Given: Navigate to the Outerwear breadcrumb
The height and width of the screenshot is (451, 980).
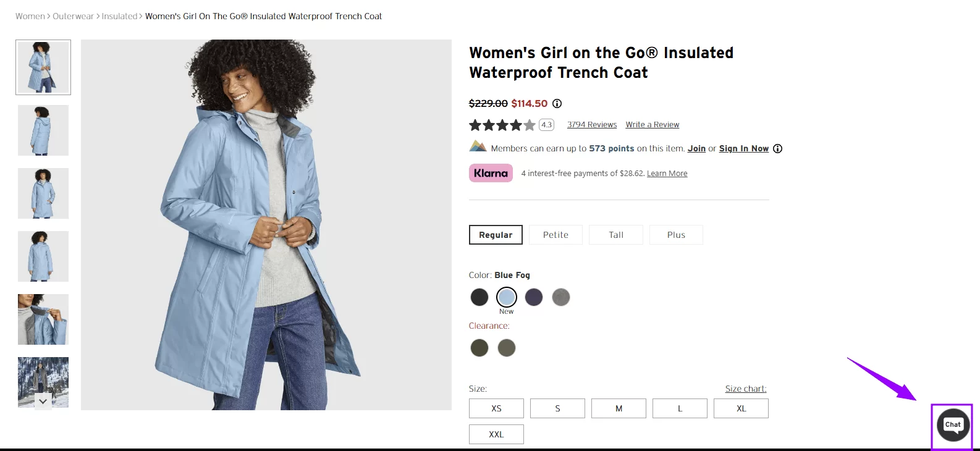Looking at the screenshot, I should 74,16.
